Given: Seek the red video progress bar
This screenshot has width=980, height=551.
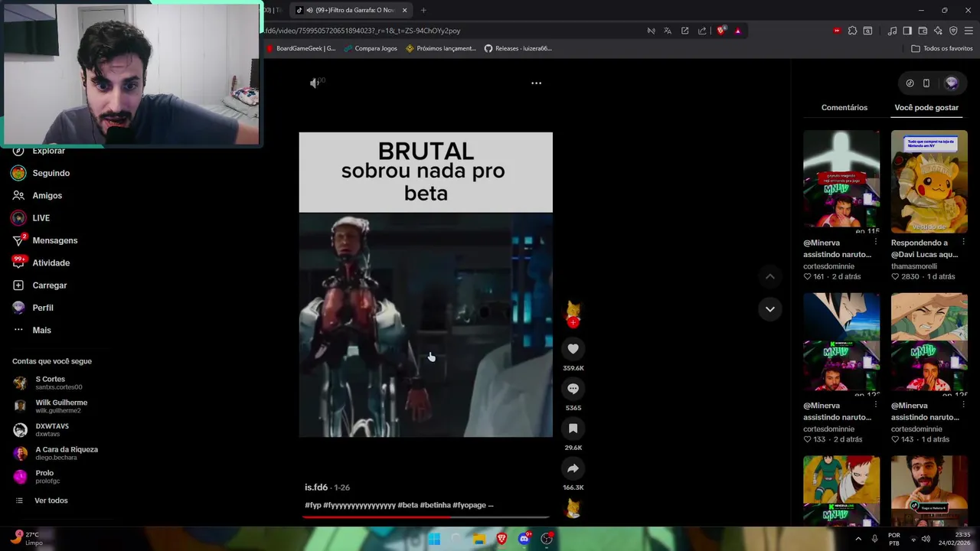Looking at the screenshot, I should pos(426,517).
